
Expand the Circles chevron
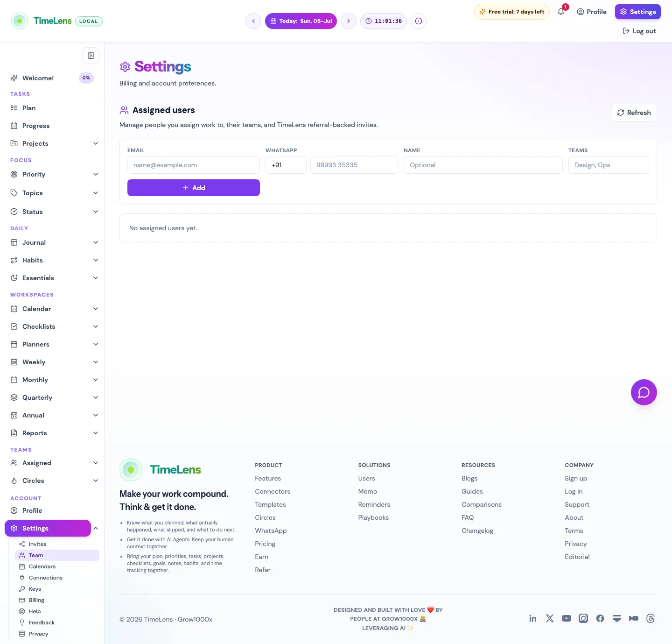[96, 481]
